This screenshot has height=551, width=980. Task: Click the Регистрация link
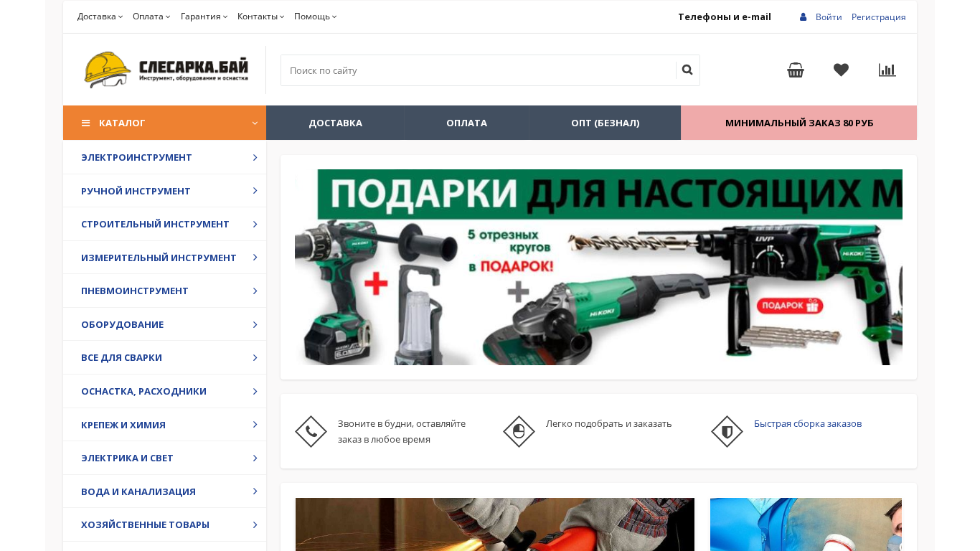[x=879, y=17]
